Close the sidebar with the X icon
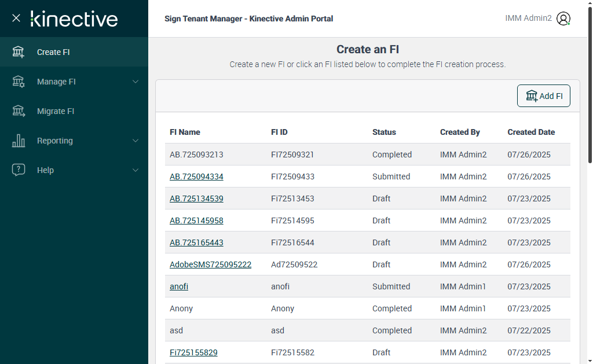The image size is (593, 364). [16, 18]
